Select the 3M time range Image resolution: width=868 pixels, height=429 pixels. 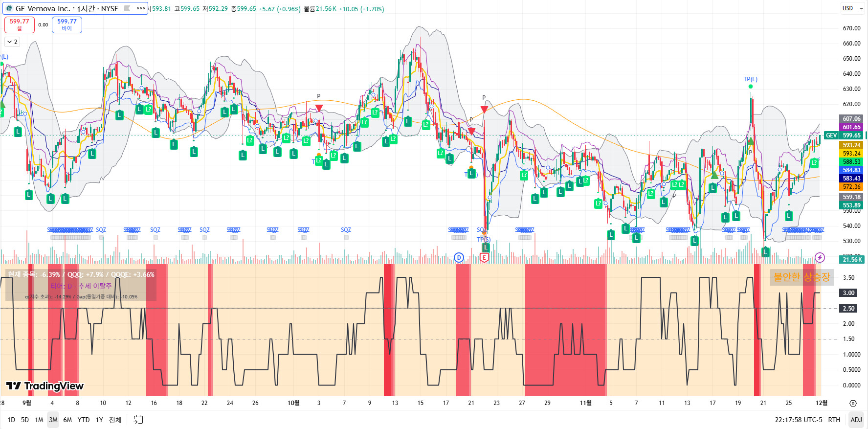click(x=53, y=420)
